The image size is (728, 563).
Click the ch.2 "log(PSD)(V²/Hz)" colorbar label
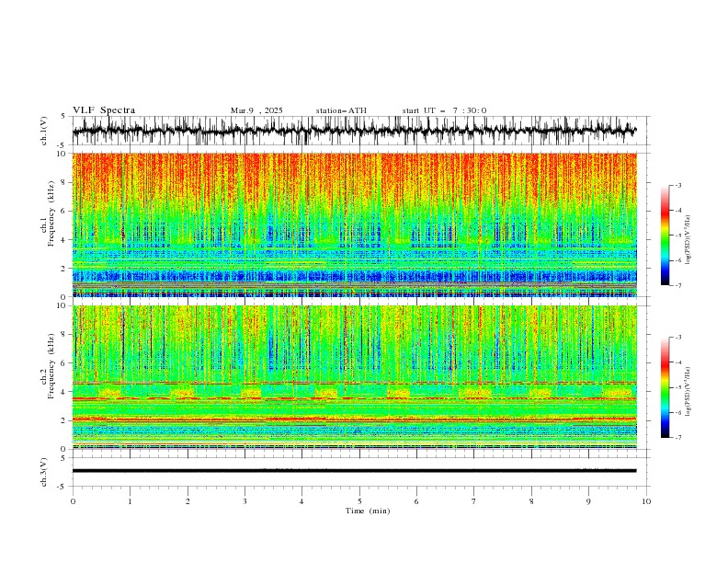[688, 391]
